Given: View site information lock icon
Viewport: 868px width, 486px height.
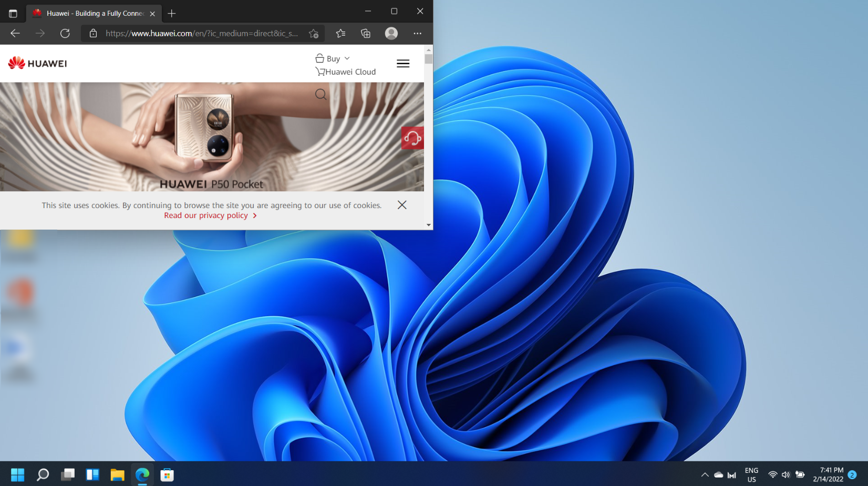Looking at the screenshot, I should tap(93, 33).
